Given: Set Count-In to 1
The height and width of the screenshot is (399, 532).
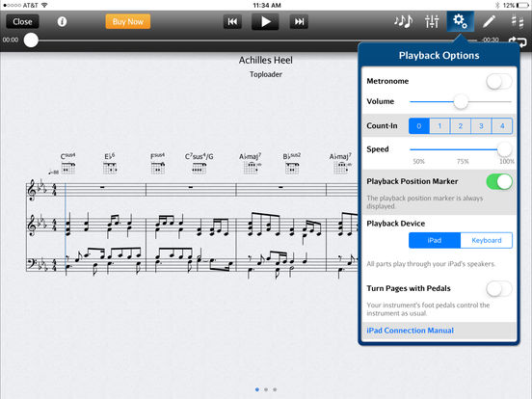Looking at the screenshot, I should tap(439, 126).
